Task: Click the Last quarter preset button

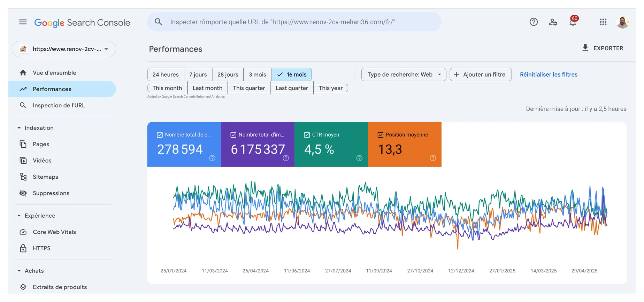Action: click(x=292, y=88)
